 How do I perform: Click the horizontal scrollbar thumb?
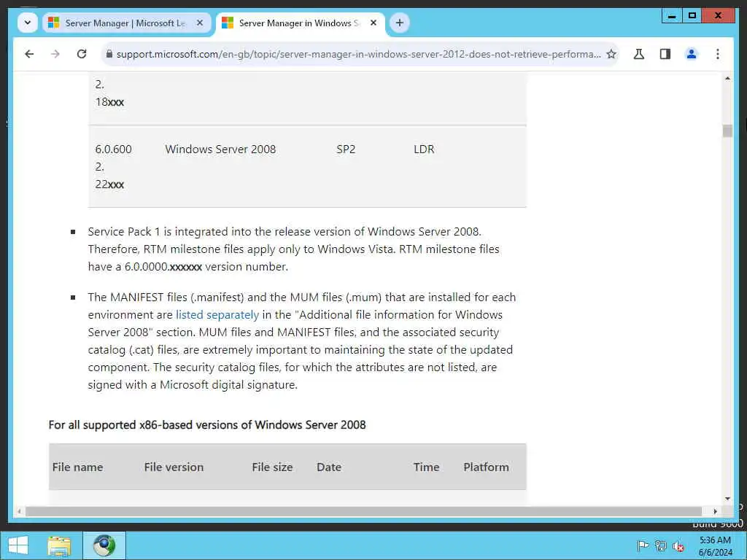(363, 511)
